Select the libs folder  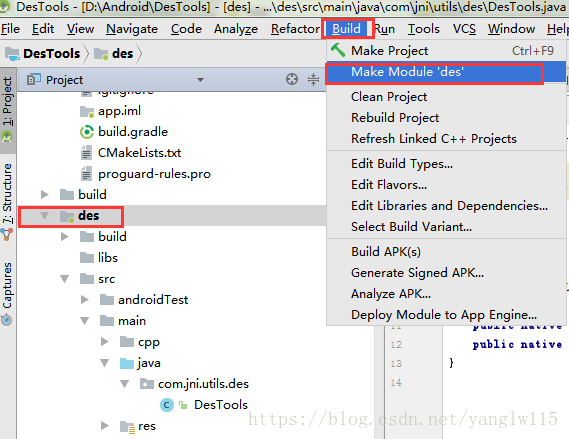coord(108,258)
